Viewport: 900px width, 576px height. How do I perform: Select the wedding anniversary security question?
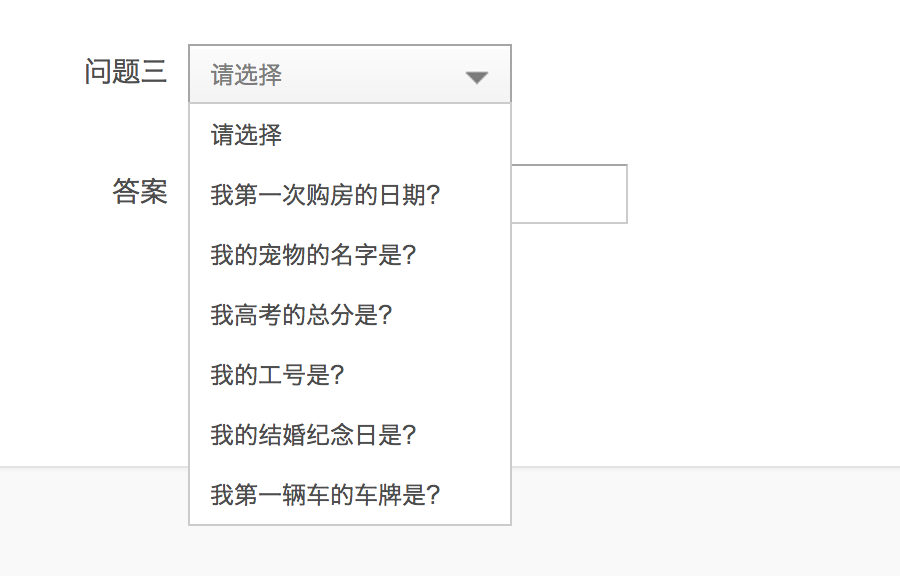tap(313, 435)
